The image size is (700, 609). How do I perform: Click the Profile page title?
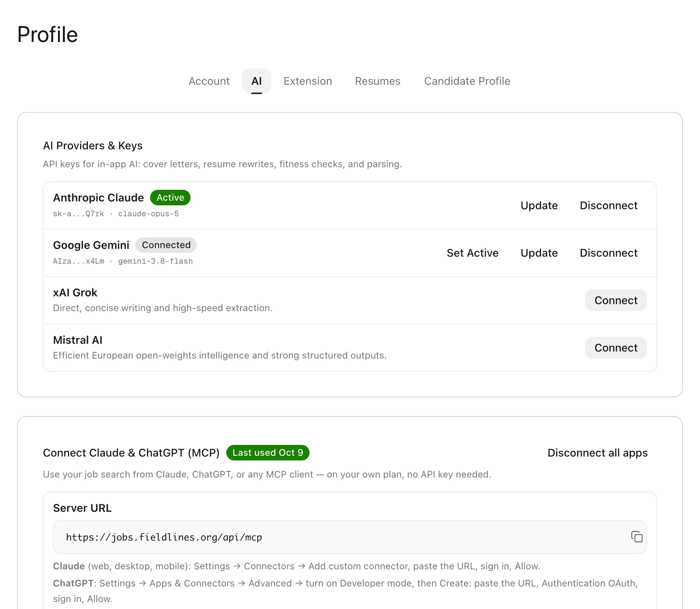(47, 34)
